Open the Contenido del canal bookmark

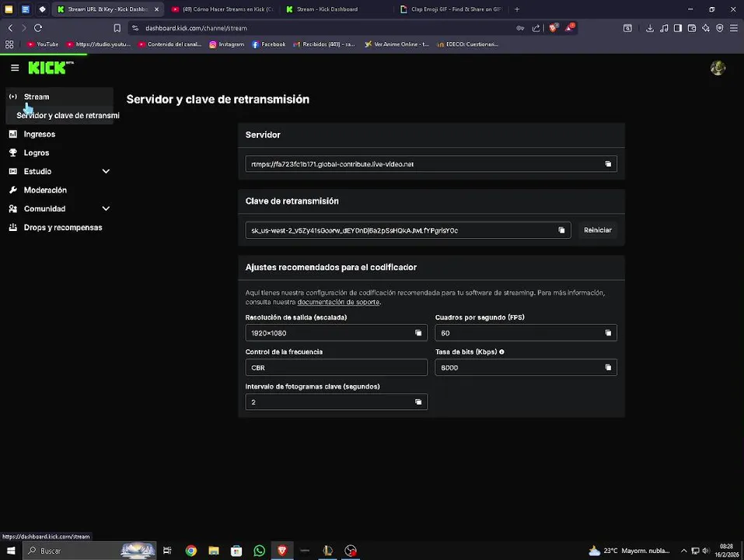(x=169, y=44)
